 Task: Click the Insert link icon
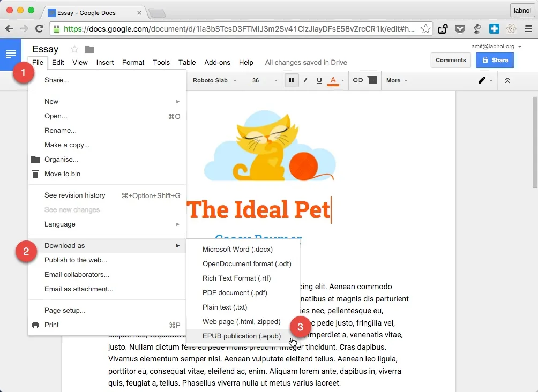coord(358,80)
